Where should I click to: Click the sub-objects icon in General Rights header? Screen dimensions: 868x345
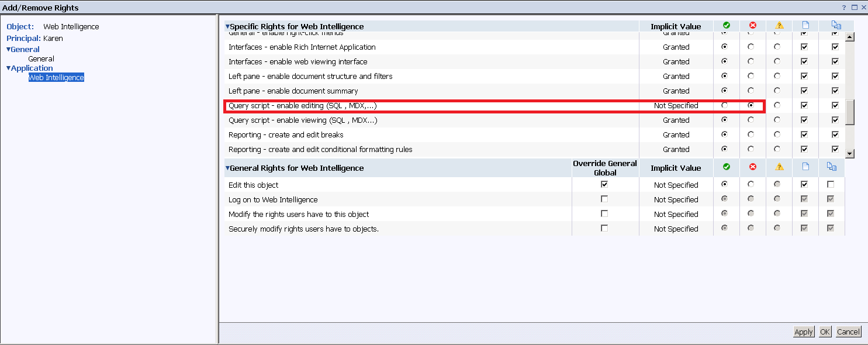click(832, 167)
